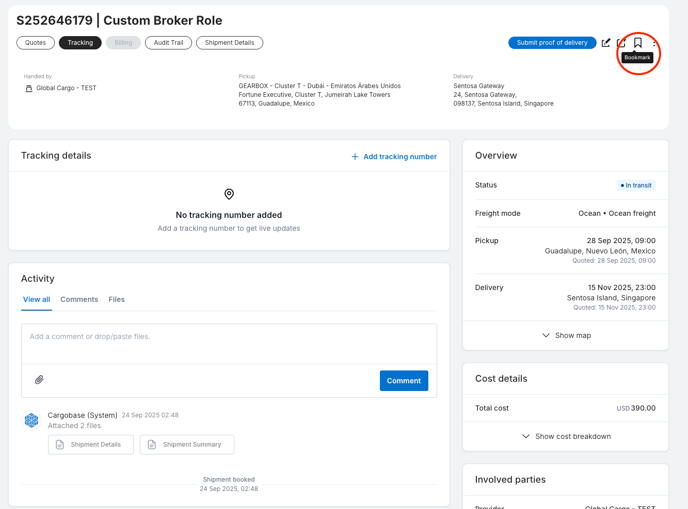Image resolution: width=688 pixels, height=509 pixels.
Task: Switch to Comments activity tab
Action: [79, 300]
